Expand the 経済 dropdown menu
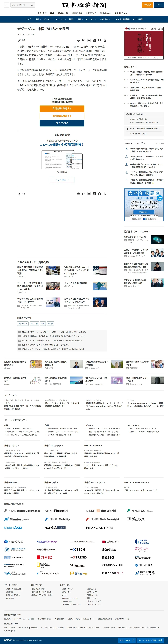 (x=72, y=19)
